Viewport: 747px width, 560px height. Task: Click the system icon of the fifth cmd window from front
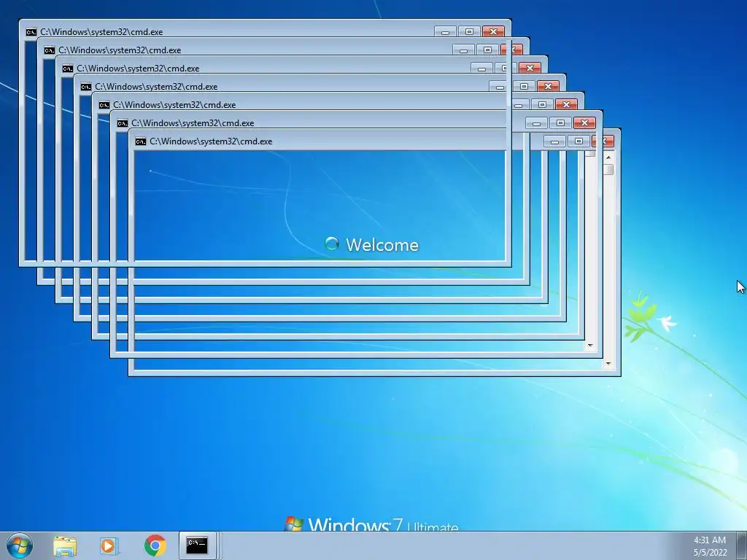104,105
